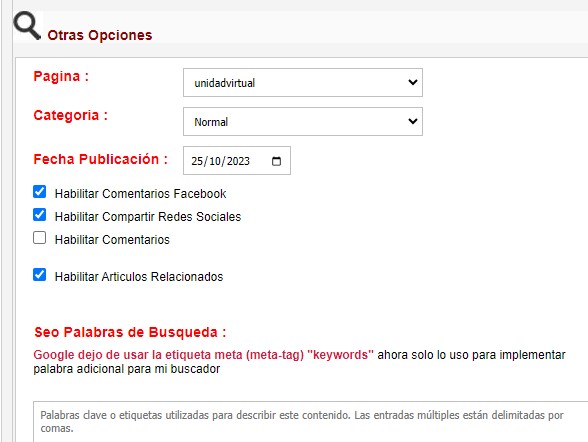This screenshot has height=442, width=588.
Task: Click the Seo Palabras de Busqueda heading
Action: (x=130, y=332)
